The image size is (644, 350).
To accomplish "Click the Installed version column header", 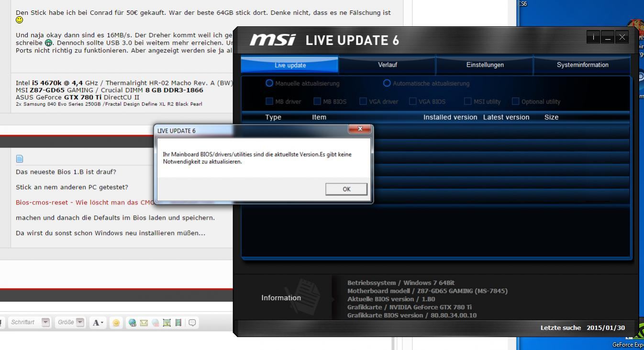I will (450, 117).
